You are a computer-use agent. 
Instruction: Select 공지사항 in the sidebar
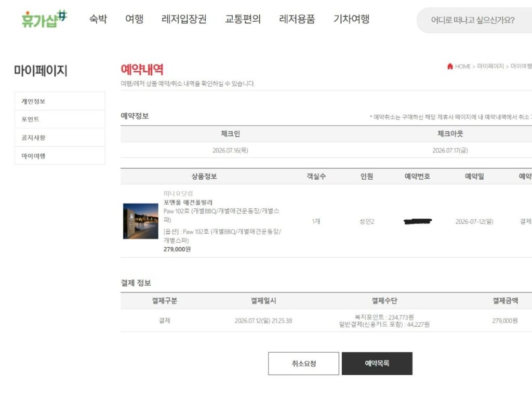pyautogui.click(x=60, y=137)
